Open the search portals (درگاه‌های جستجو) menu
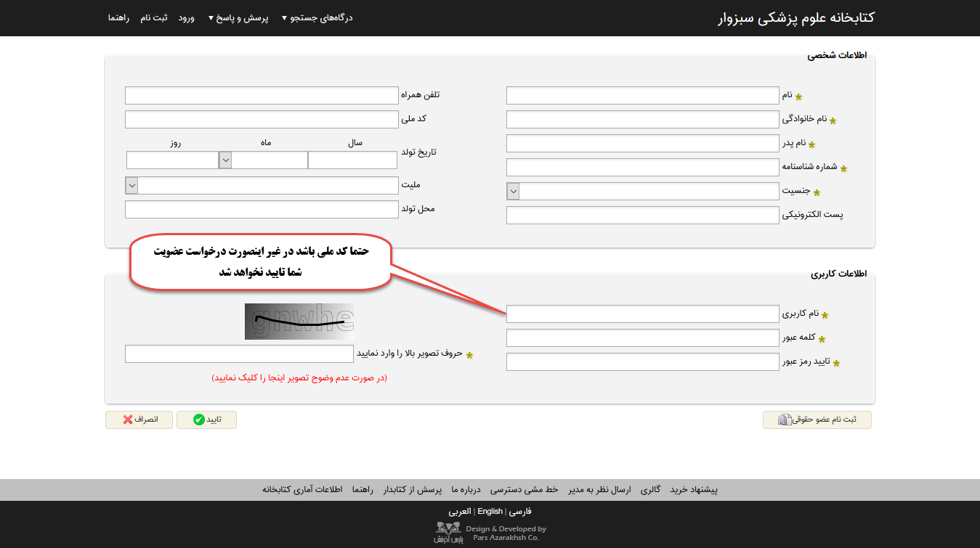 point(317,18)
